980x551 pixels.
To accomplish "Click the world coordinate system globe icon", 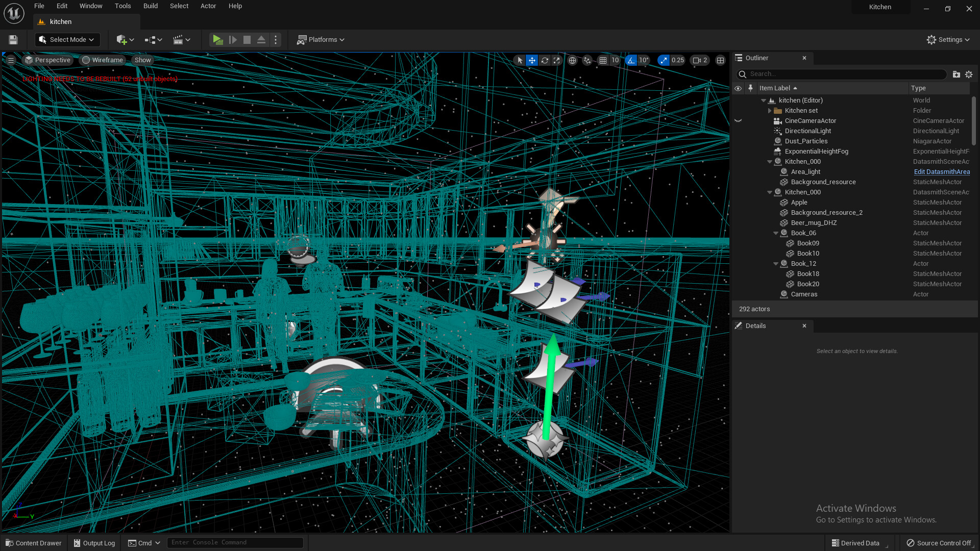I will 573,60.
